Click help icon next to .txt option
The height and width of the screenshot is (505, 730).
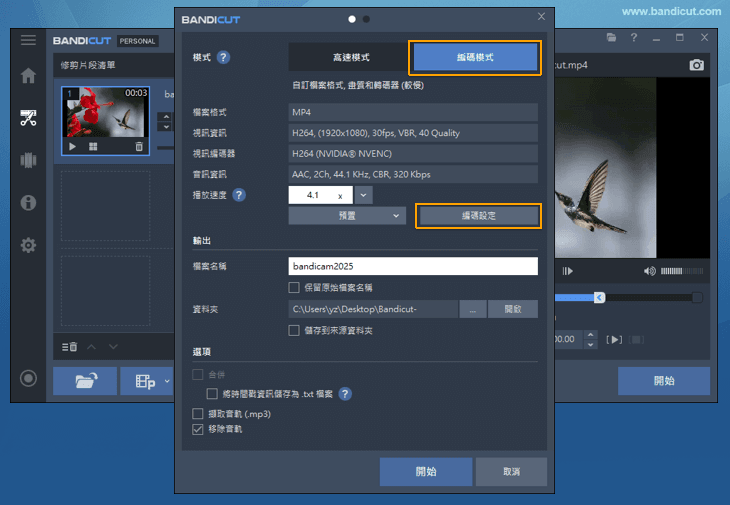345,394
